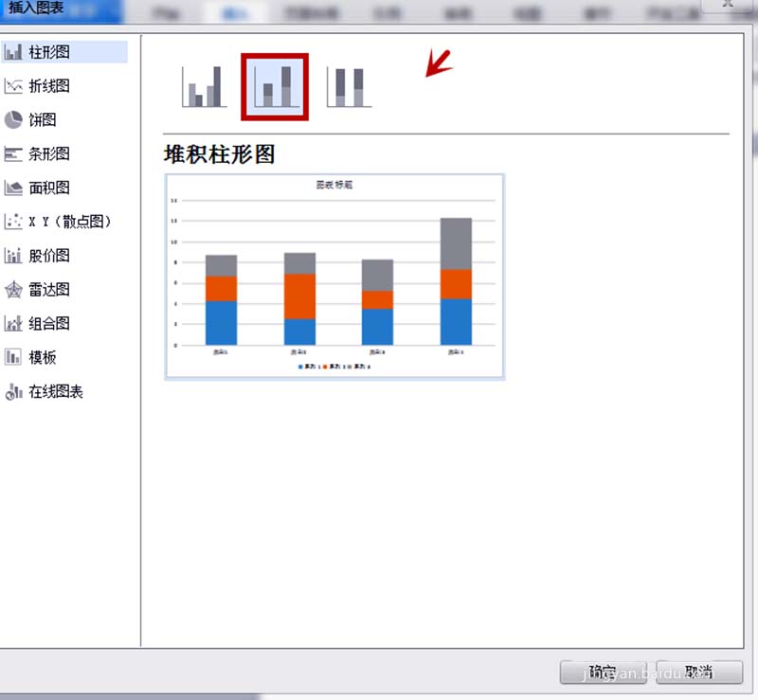Click the 插入图表 dialog title
Screen dimensions: 758x700
tap(36, 8)
